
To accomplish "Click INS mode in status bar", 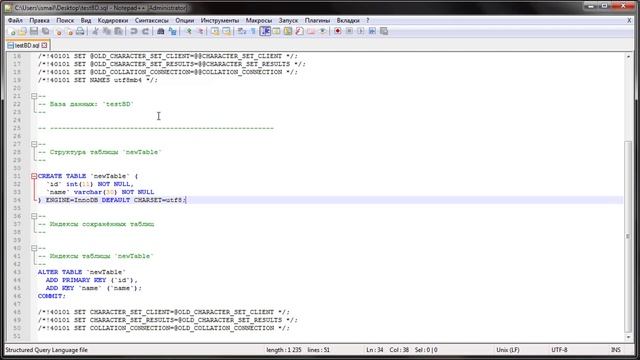I will [616, 350].
